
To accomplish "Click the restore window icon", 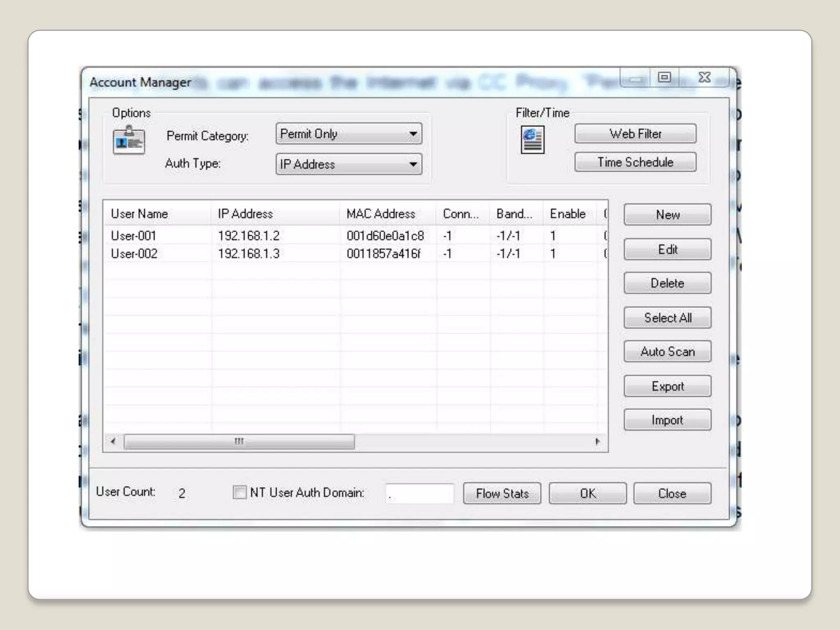I will [664, 77].
